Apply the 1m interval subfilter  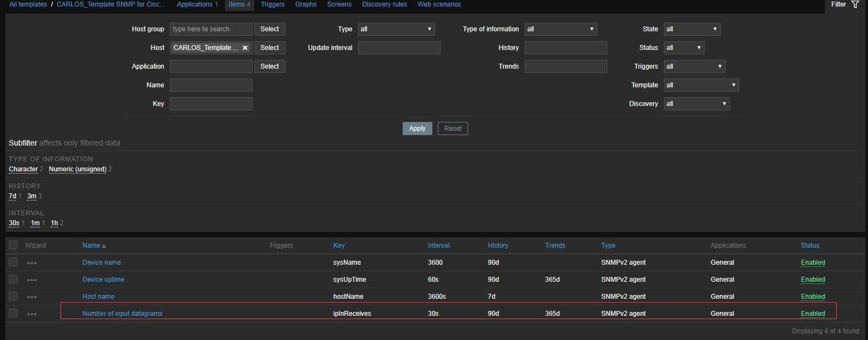point(35,223)
